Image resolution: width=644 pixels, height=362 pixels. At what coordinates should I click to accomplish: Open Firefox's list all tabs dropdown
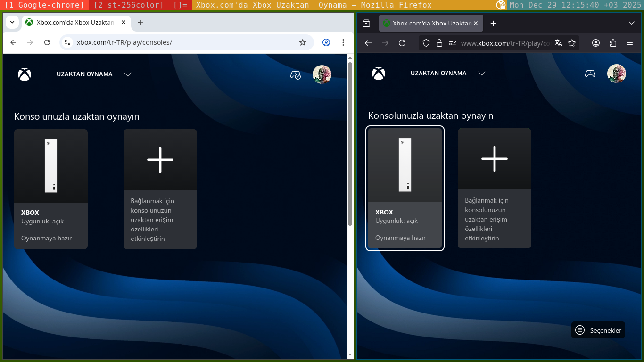[x=632, y=23]
